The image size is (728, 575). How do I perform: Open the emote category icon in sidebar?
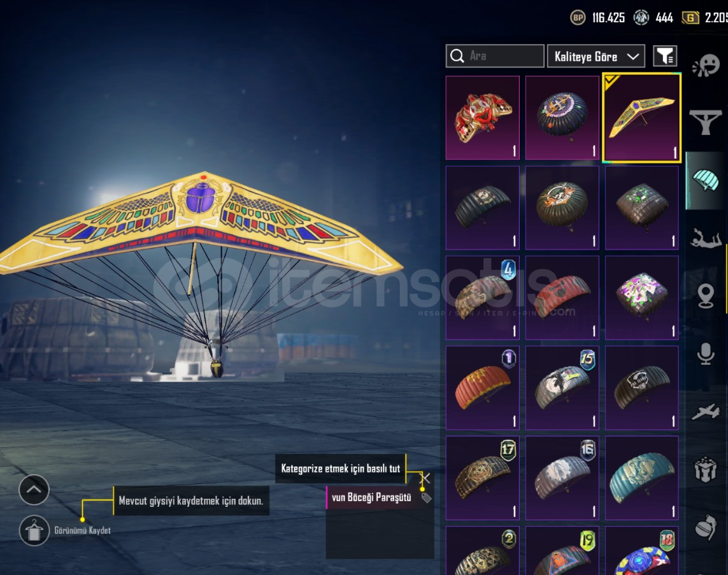(x=706, y=66)
